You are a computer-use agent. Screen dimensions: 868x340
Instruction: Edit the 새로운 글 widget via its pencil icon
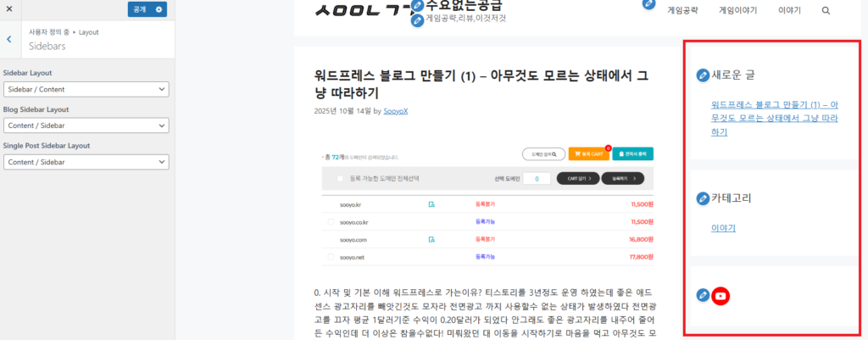702,75
